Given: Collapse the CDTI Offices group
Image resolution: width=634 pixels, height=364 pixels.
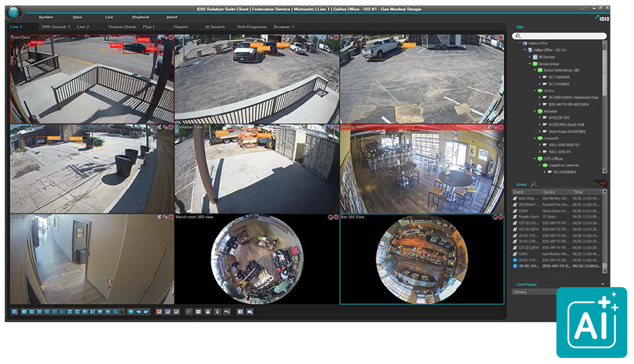Looking at the screenshot, I should coord(535,159).
